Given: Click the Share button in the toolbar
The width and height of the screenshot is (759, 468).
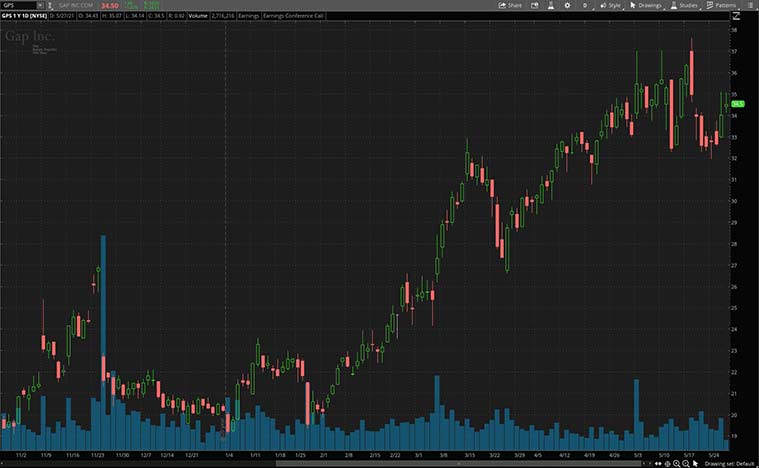Looking at the screenshot, I should (510, 5).
